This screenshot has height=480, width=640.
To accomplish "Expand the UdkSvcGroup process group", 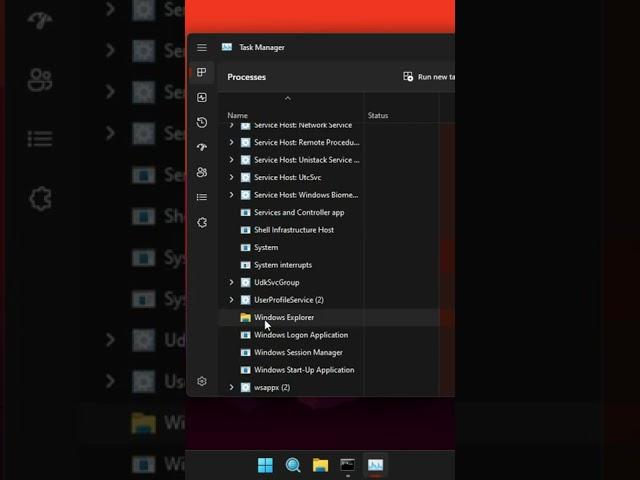I will 231,282.
